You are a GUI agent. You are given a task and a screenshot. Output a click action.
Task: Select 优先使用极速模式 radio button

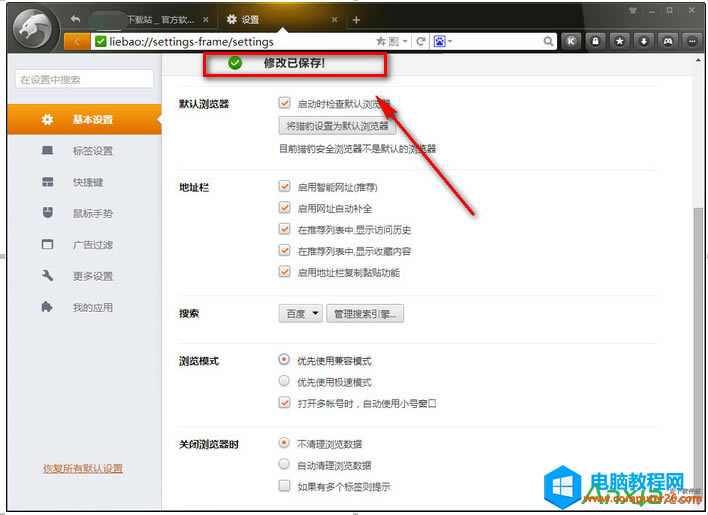[x=285, y=382]
